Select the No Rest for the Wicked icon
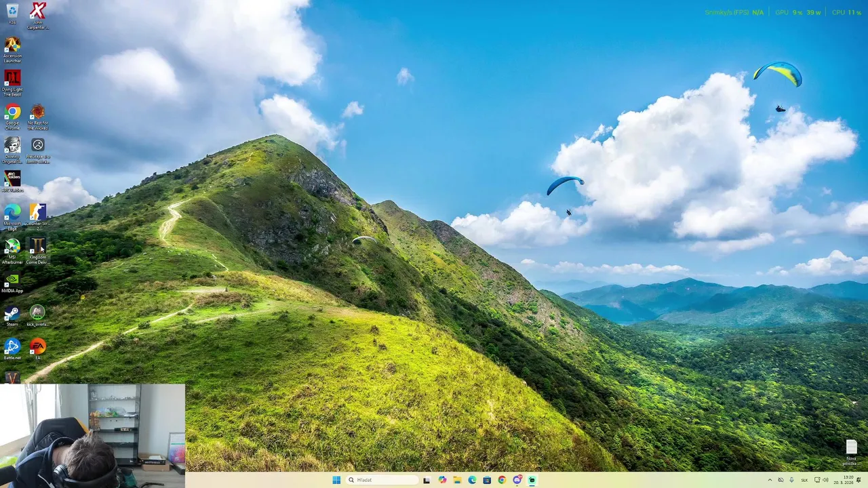 (38, 117)
